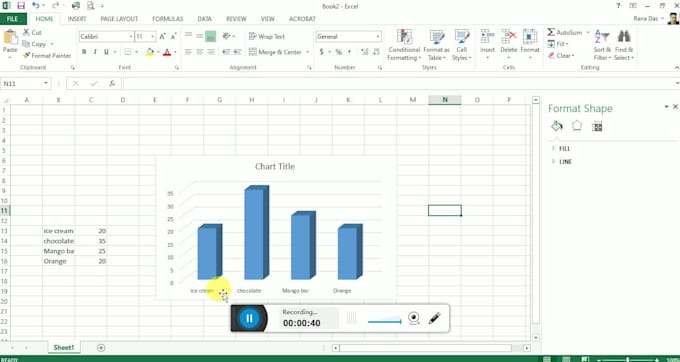Switch to the INSERT tab
This screenshot has height=362, width=680.
coord(77,19)
